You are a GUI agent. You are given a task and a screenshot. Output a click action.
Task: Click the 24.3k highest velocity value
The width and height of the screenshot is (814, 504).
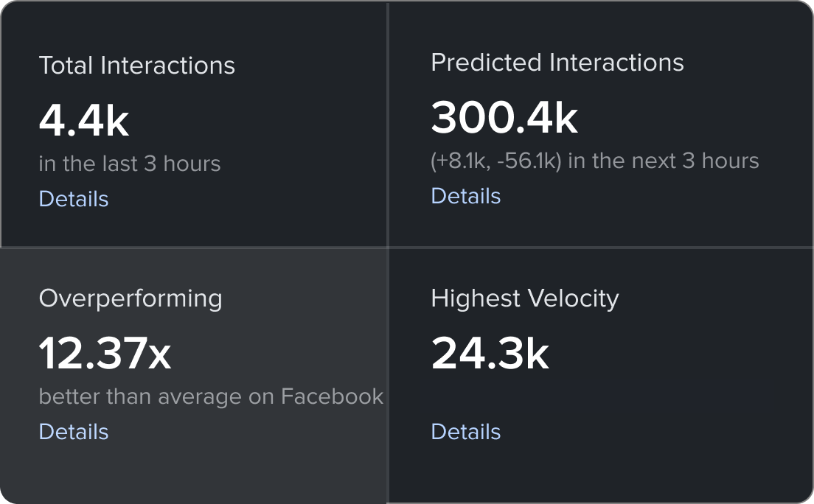[x=490, y=354]
